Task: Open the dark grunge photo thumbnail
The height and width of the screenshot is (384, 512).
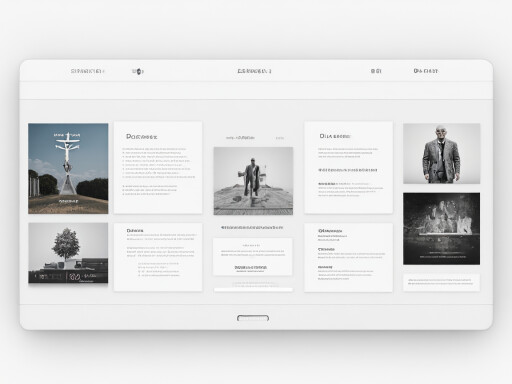Action: [x=442, y=229]
